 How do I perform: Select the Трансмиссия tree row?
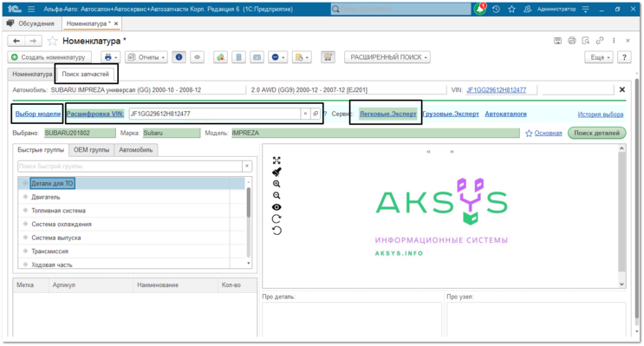tap(132, 251)
